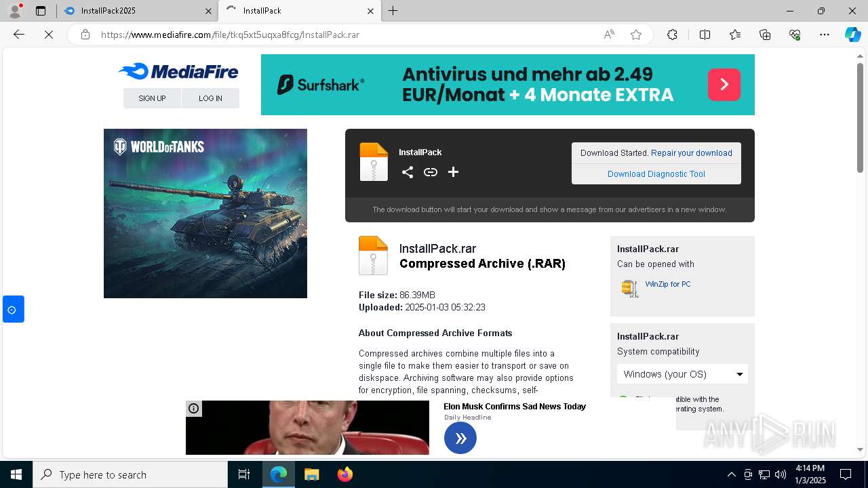This screenshot has height=488, width=868.
Task: Click the scrollbar up arrow
Action: (860, 55)
